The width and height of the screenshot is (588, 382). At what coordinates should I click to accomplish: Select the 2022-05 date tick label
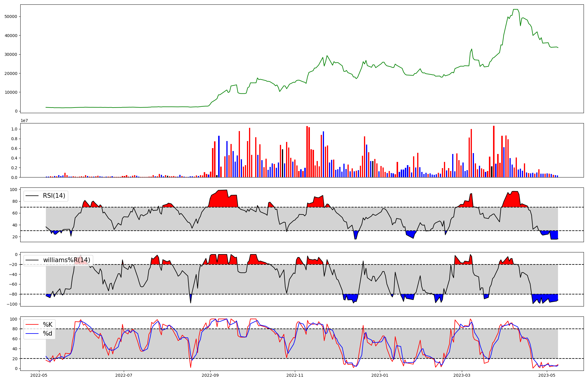point(39,375)
